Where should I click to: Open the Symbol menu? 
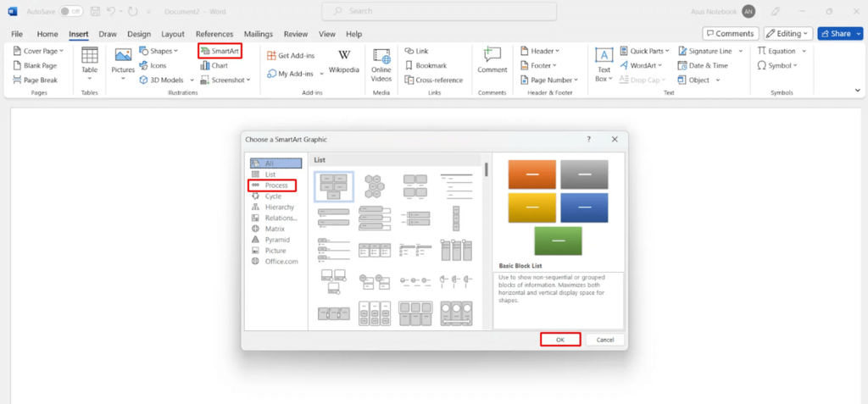[x=777, y=65]
